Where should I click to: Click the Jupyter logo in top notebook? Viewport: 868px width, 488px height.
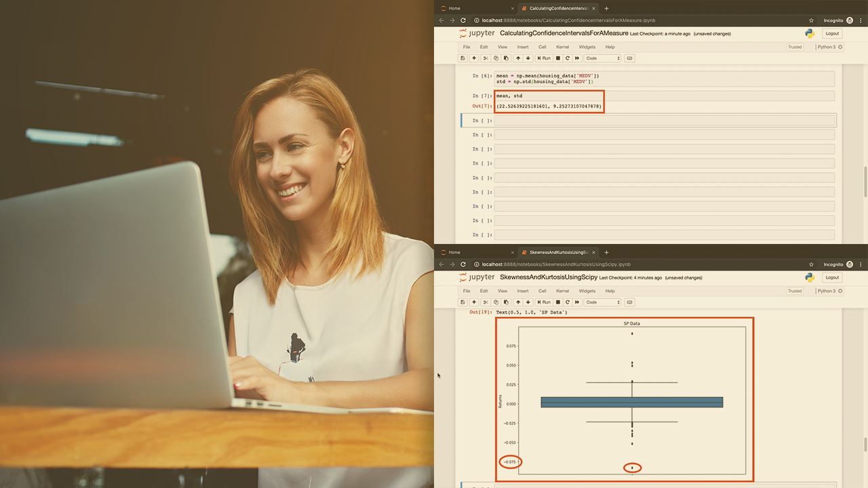477,33
